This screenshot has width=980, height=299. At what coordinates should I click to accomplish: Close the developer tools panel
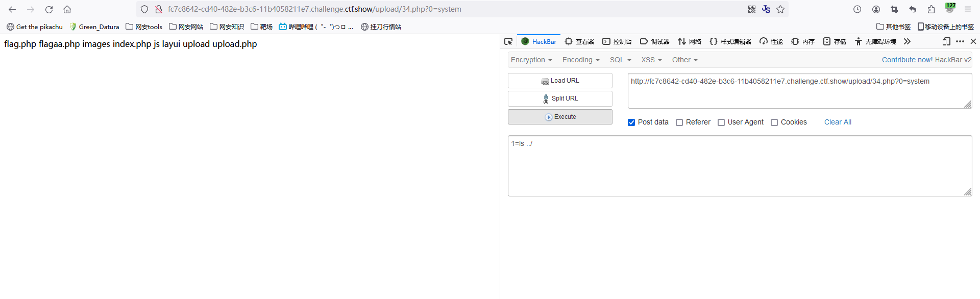coord(973,41)
